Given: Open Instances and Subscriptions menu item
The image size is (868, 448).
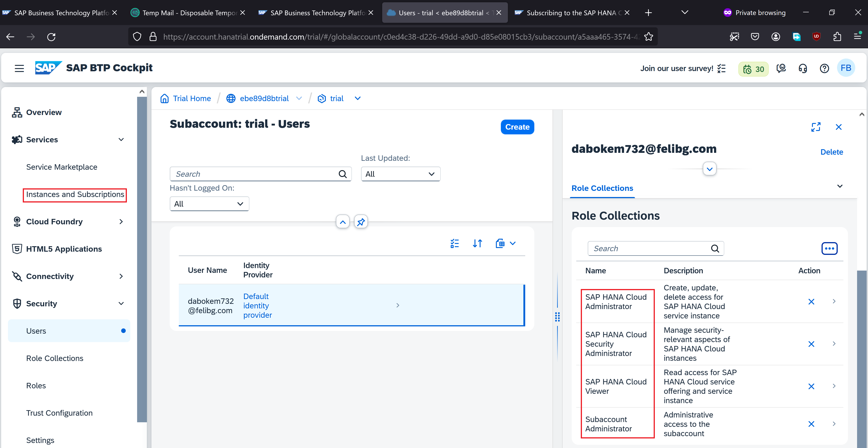Looking at the screenshot, I should (x=75, y=194).
